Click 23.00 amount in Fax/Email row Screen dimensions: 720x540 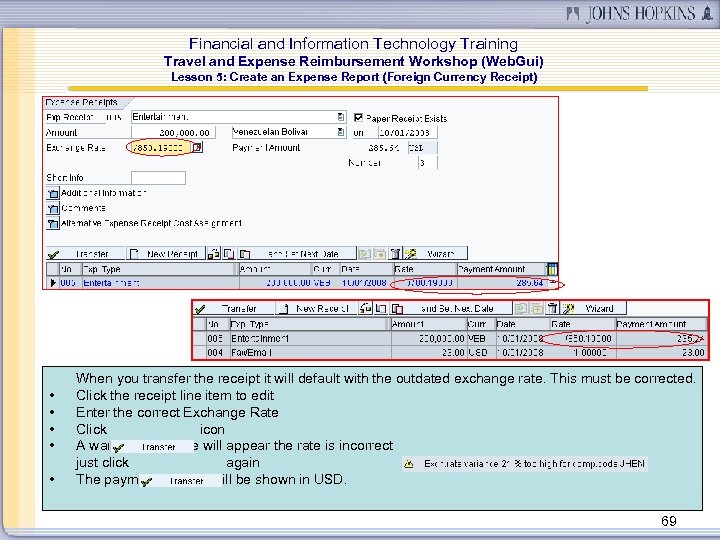[453, 353]
